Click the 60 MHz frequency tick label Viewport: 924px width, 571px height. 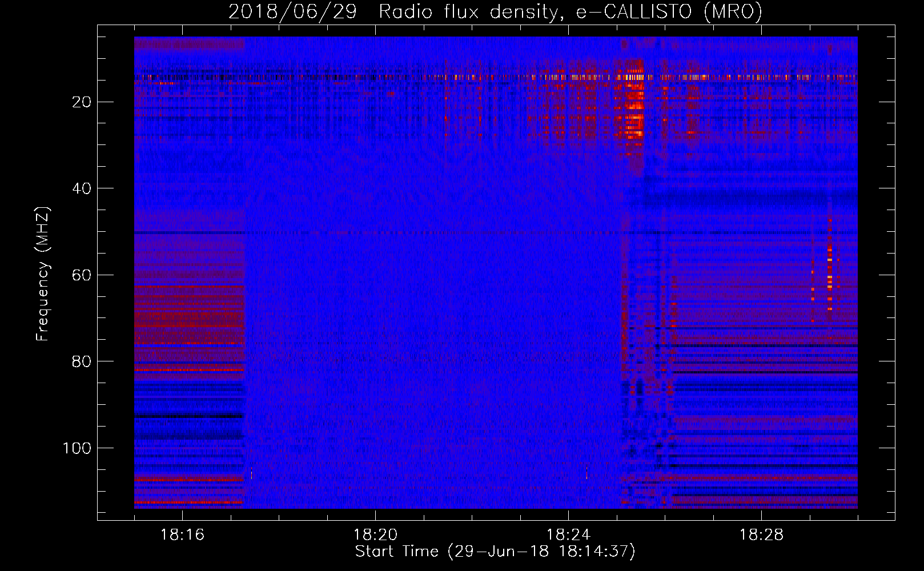[82, 275]
